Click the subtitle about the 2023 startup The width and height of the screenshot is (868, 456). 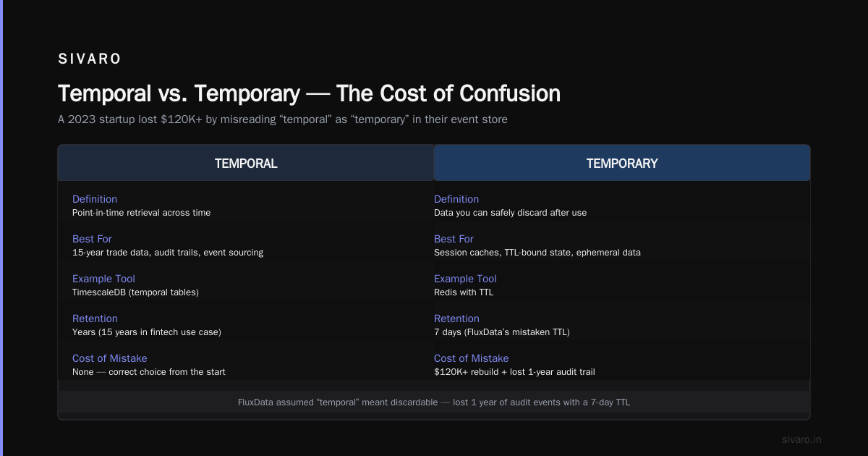click(283, 119)
